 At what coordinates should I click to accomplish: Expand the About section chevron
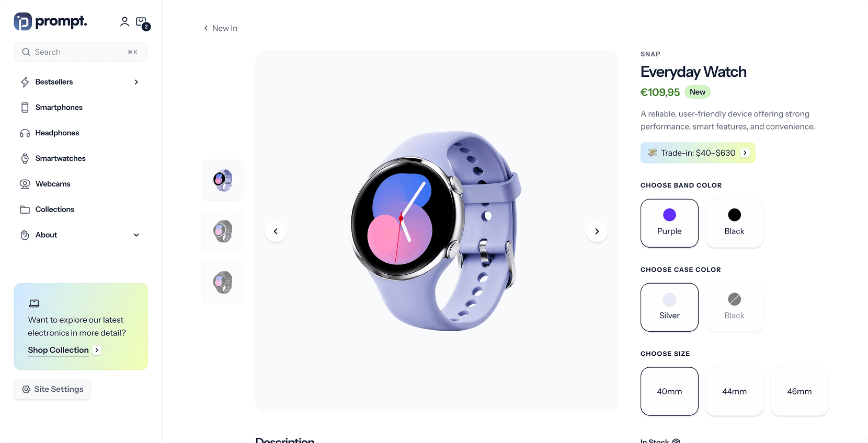[x=136, y=235]
